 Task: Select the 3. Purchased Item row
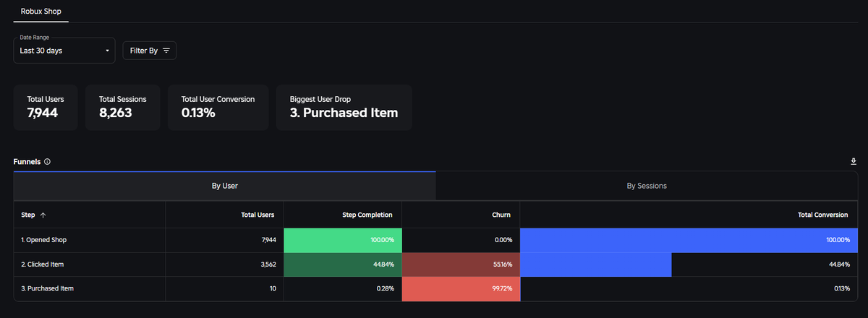coord(435,288)
